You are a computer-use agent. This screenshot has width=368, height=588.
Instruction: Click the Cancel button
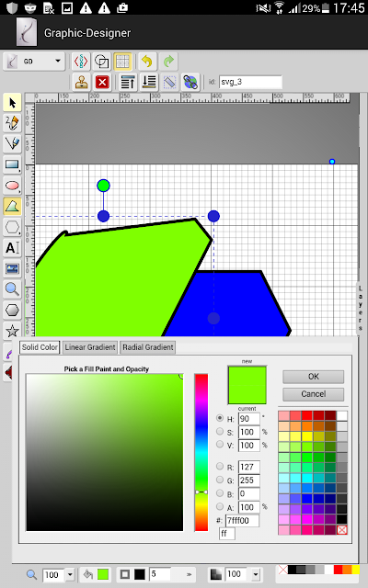pyautogui.click(x=313, y=394)
